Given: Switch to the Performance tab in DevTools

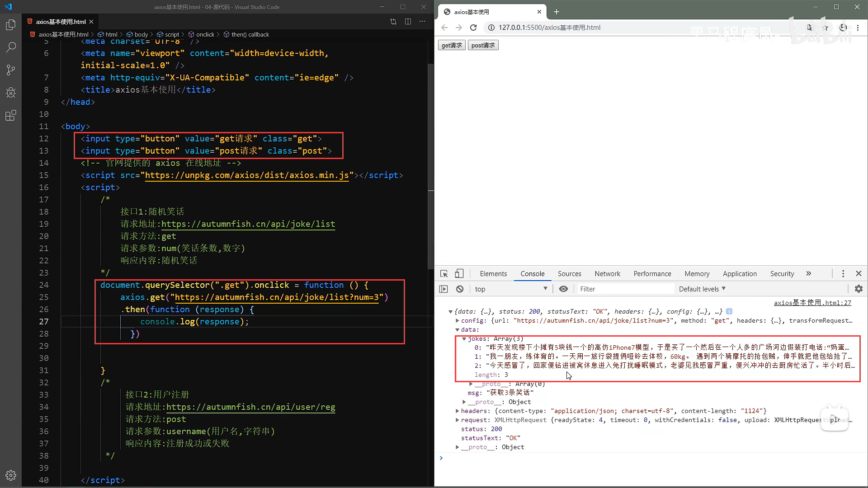Looking at the screenshot, I should [652, 274].
